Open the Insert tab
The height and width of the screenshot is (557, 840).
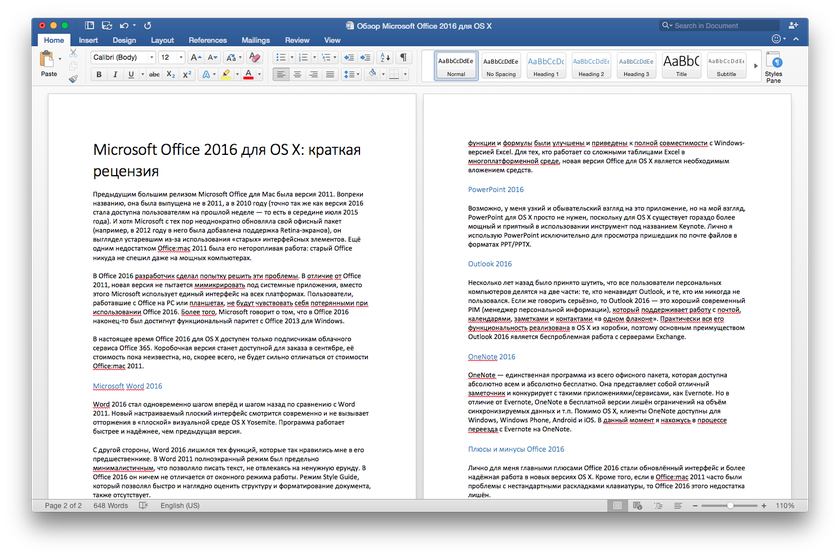pos(88,40)
